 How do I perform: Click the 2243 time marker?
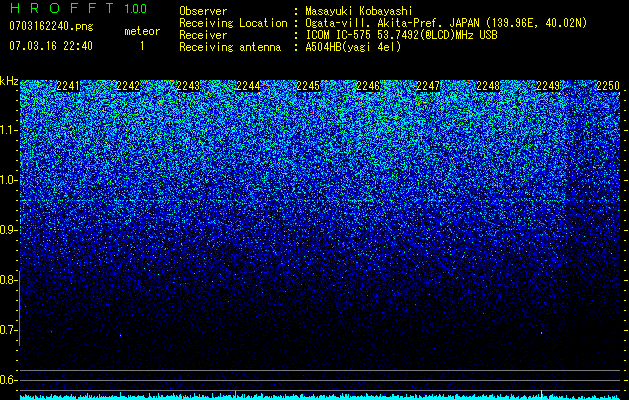(188, 86)
